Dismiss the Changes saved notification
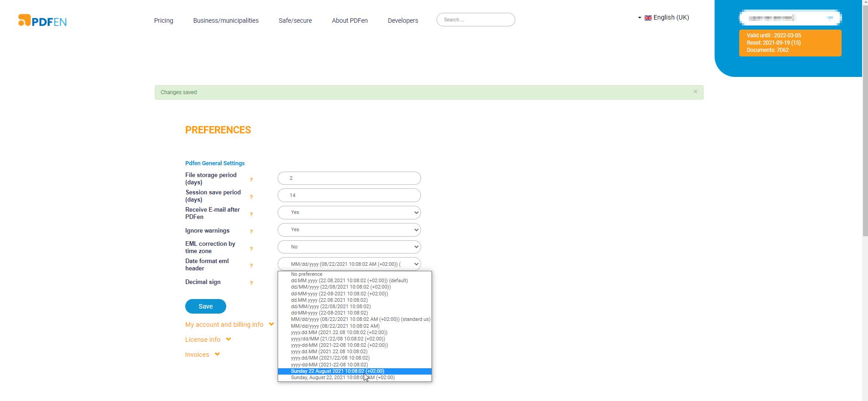The width and height of the screenshot is (868, 401). coord(695,91)
